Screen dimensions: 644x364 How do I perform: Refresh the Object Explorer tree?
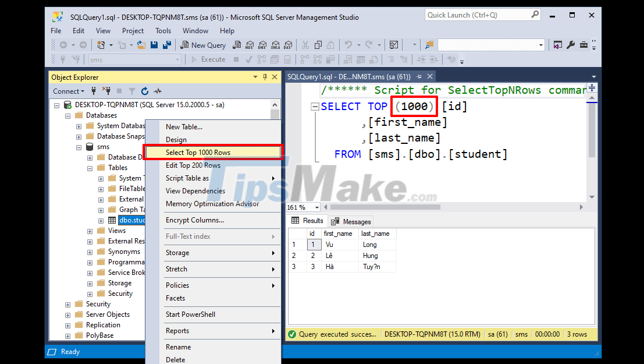click(x=144, y=91)
